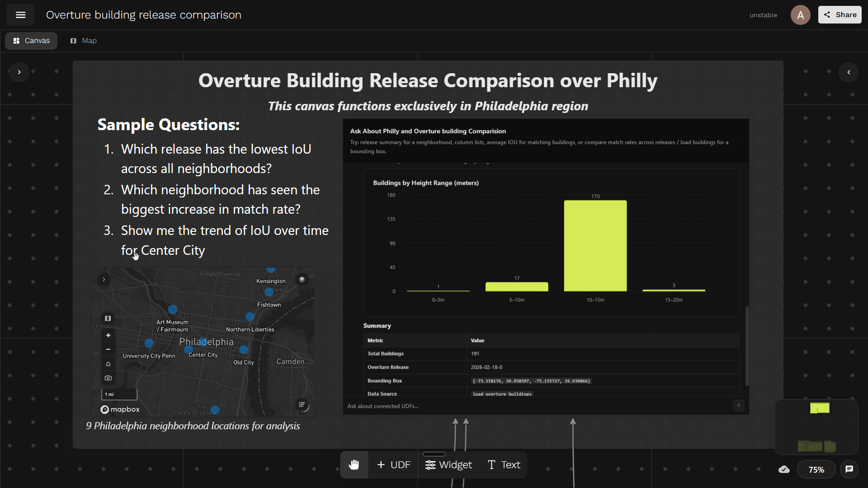Click sample question about Center City IoU trend
This screenshot has height=488, width=868.
[x=225, y=240]
